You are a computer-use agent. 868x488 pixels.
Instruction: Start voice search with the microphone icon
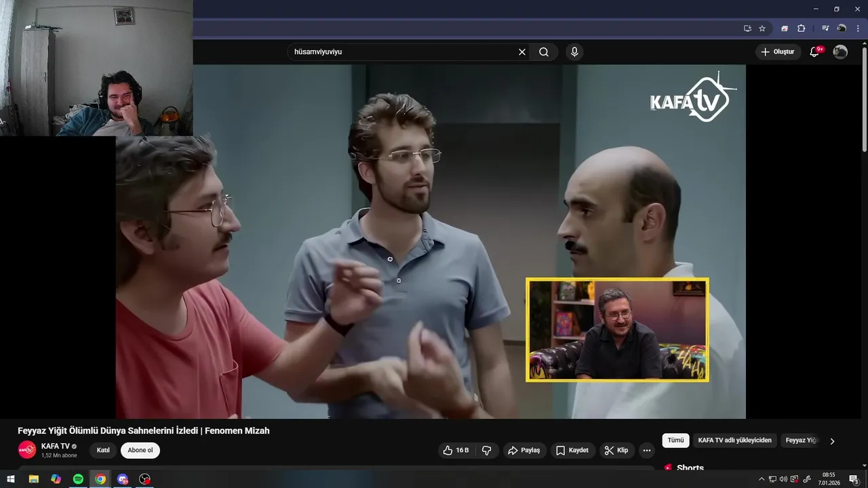pos(574,52)
